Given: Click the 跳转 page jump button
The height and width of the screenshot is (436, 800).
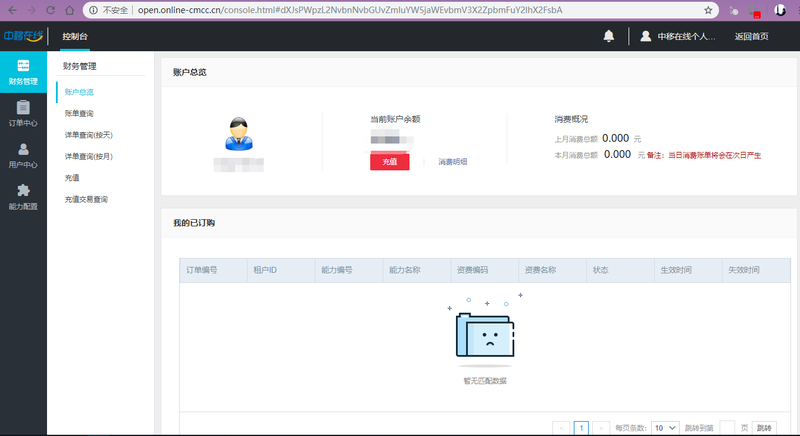Looking at the screenshot, I should pos(763,427).
